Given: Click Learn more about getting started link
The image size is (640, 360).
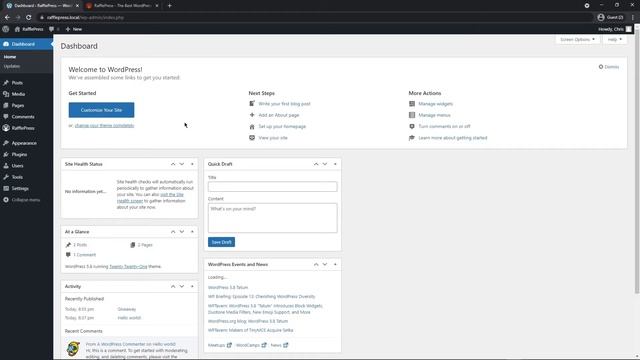Looking at the screenshot, I should (x=453, y=138).
